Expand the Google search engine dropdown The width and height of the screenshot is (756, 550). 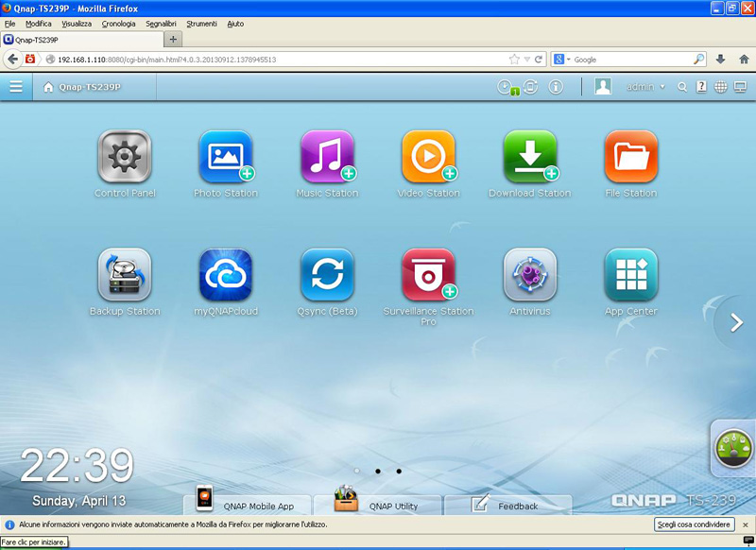pos(563,60)
